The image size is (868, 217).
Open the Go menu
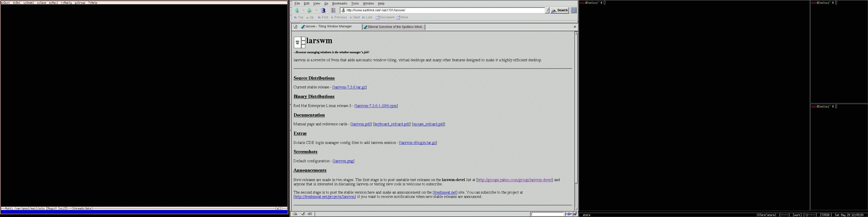326,3
